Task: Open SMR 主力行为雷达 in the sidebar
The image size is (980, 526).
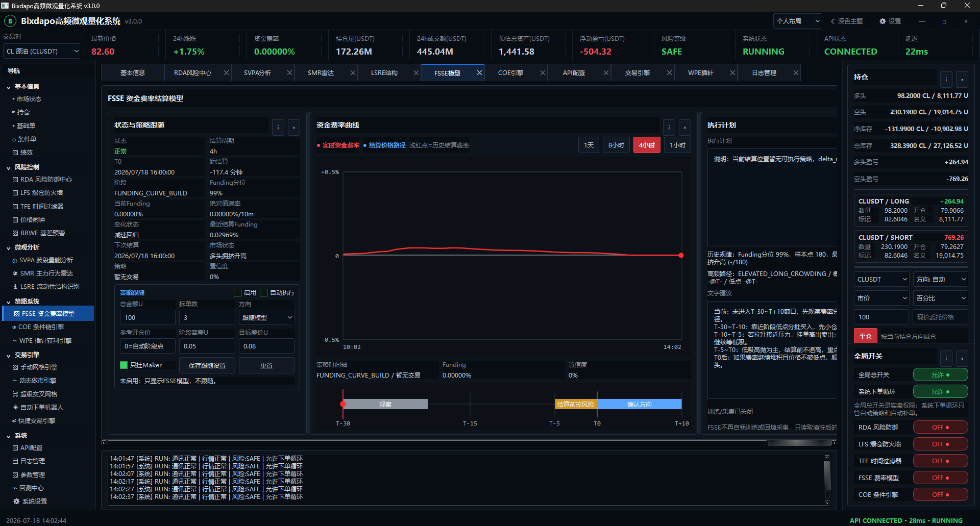Action: tap(42, 273)
